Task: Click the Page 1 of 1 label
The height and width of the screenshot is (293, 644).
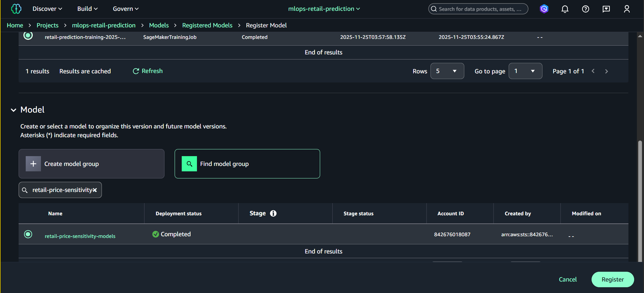Action: [568, 71]
